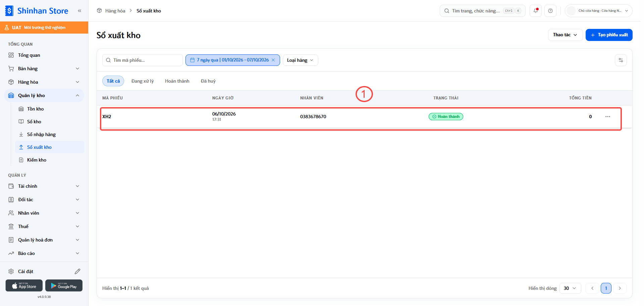
Task: Collapse sidebar with double-chevron icon
Action: click(x=79, y=11)
